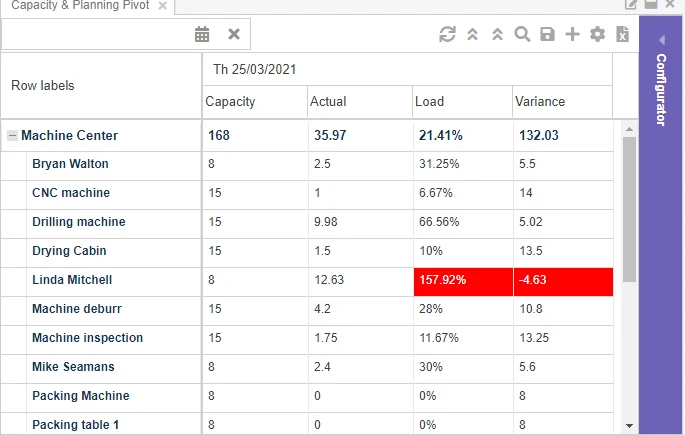The image size is (685, 435).
Task: Click the 13.25 variance for Machine inspection
Action: 564,340
